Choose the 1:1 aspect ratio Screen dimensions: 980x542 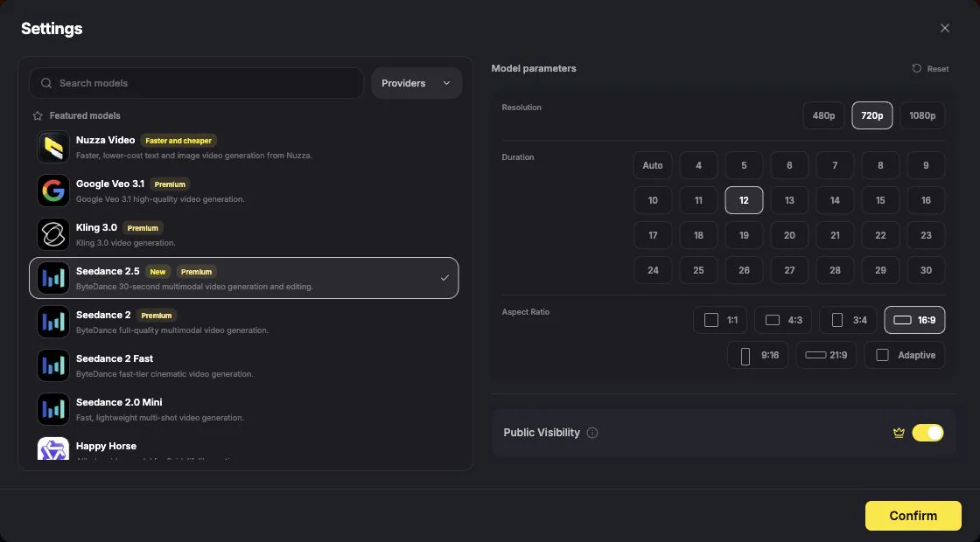point(720,320)
